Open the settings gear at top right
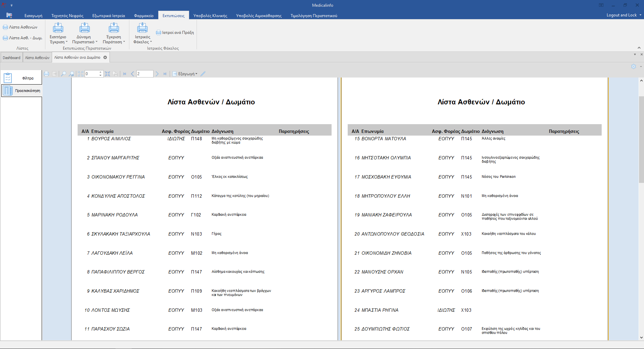 click(x=633, y=66)
